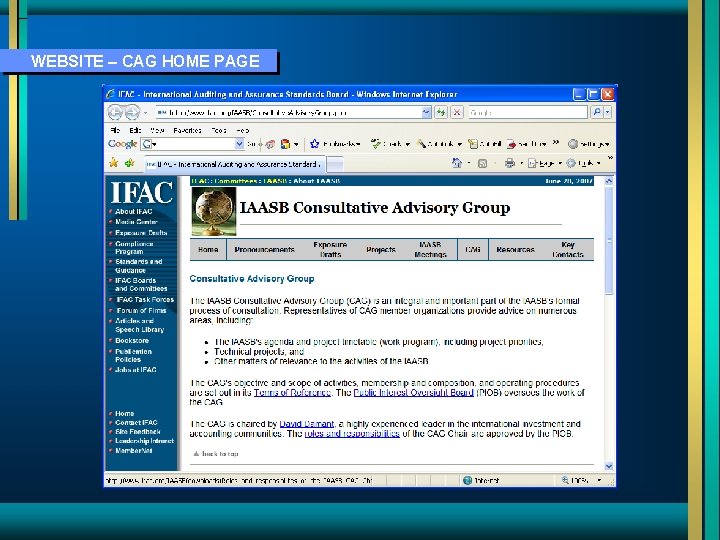This screenshot has height=540, width=720.
Task: Open the Terms of Reference hyperlink
Action: click(292, 393)
